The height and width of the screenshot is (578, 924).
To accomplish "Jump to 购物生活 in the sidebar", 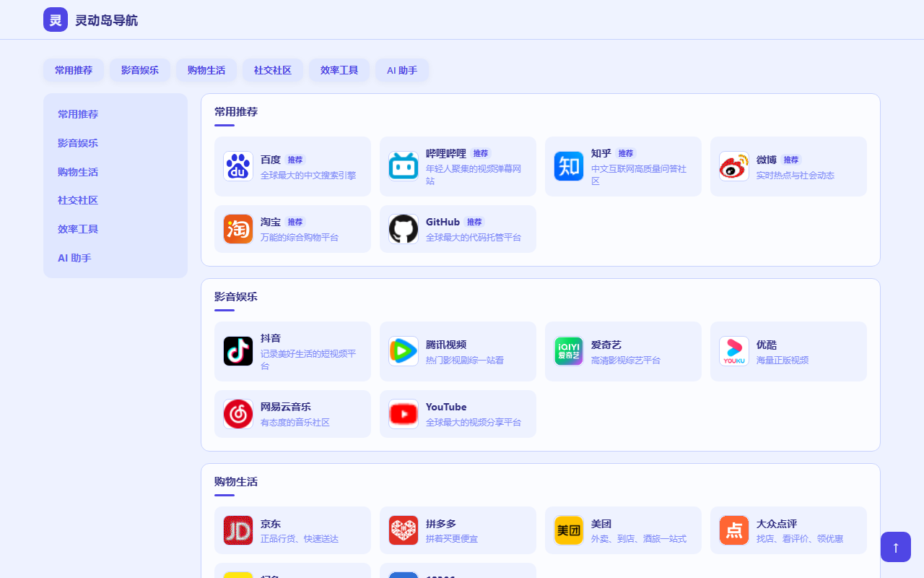I will 115,172.
